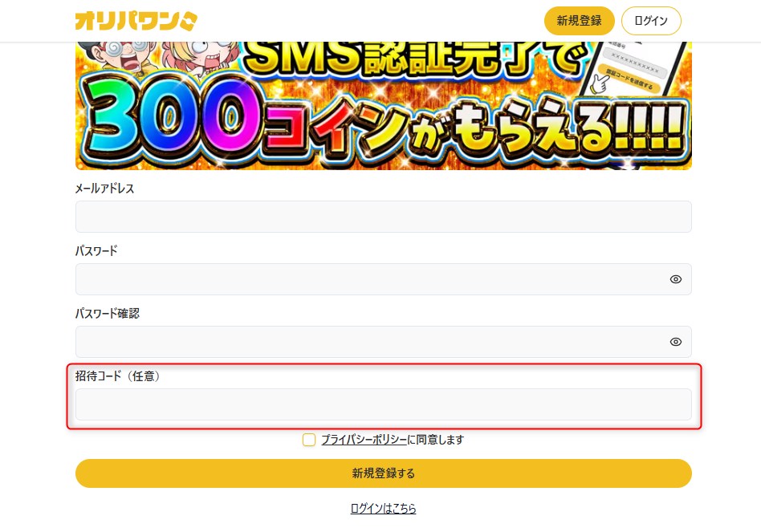Check the privacy policy agreement checkbox
The height and width of the screenshot is (532, 761).
309,440
